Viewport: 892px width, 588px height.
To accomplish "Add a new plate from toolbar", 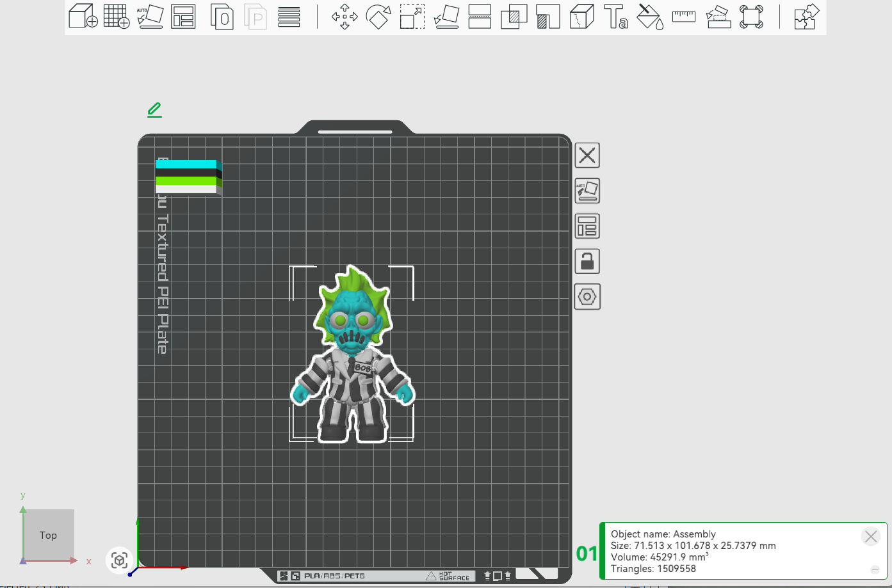I will coord(117,17).
